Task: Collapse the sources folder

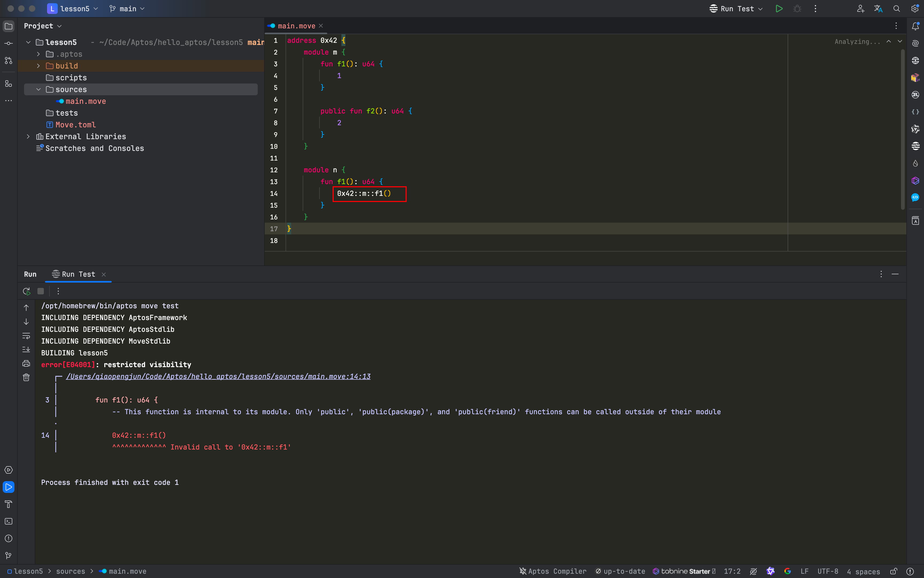Action: 38,89
